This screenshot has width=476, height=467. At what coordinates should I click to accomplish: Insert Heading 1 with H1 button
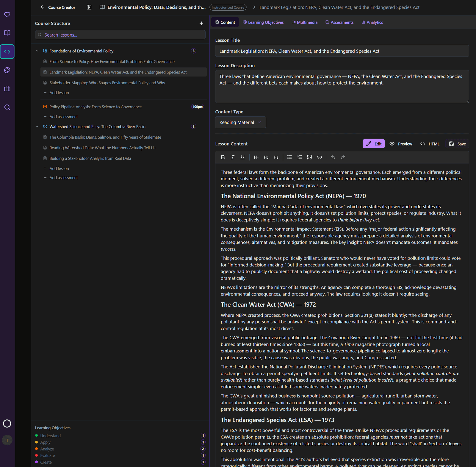click(x=256, y=157)
